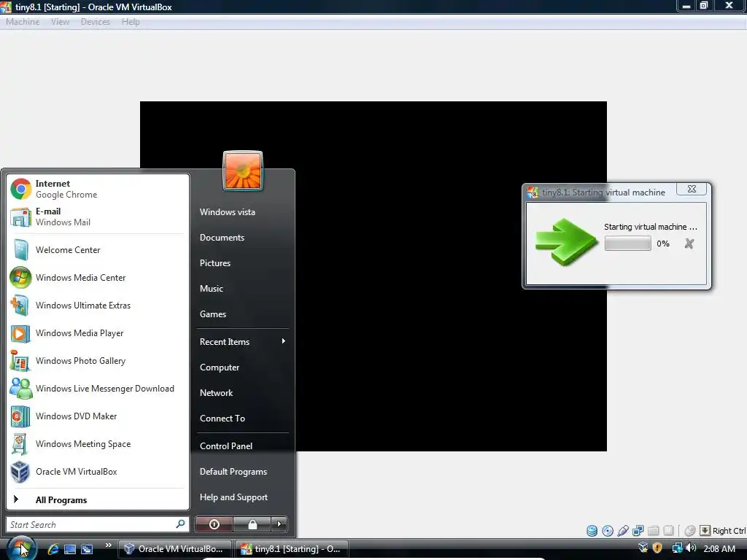The width and height of the screenshot is (747, 560).
Task: Lock the computer with padlock button
Action: pyautogui.click(x=252, y=524)
